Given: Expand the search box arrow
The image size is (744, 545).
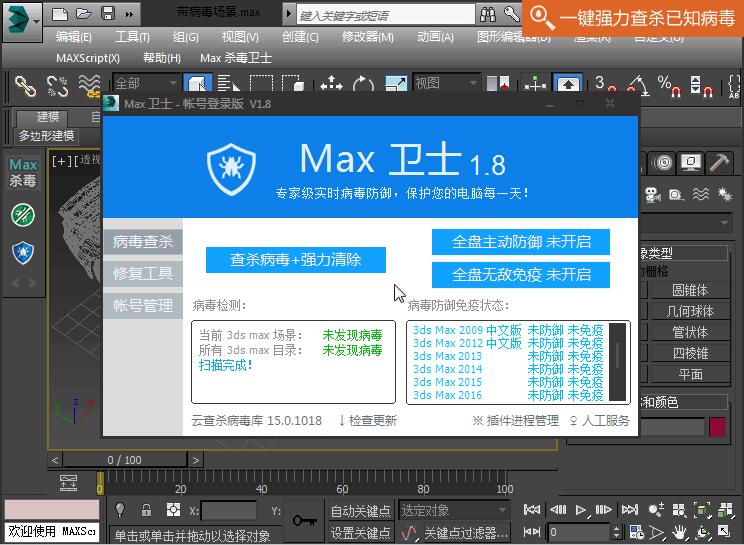Looking at the screenshot, I should [x=288, y=14].
